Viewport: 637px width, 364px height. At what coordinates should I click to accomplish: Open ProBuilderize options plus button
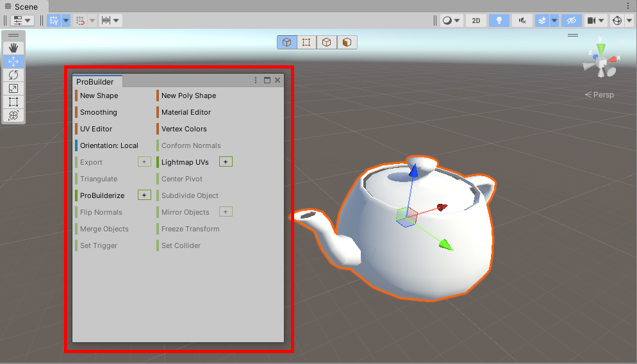point(144,195)
